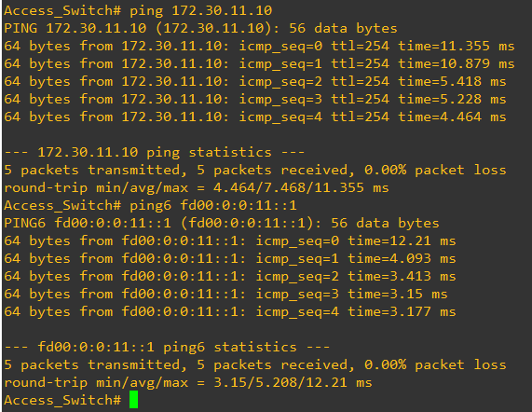Click the icmp_seq=3 ttl=254 line

(x=255, y=99)
